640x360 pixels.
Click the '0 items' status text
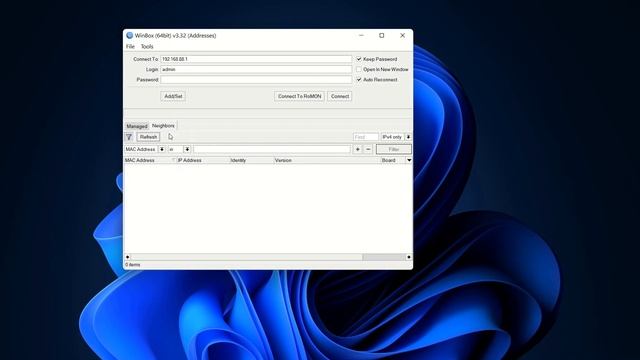click(133, 265)
